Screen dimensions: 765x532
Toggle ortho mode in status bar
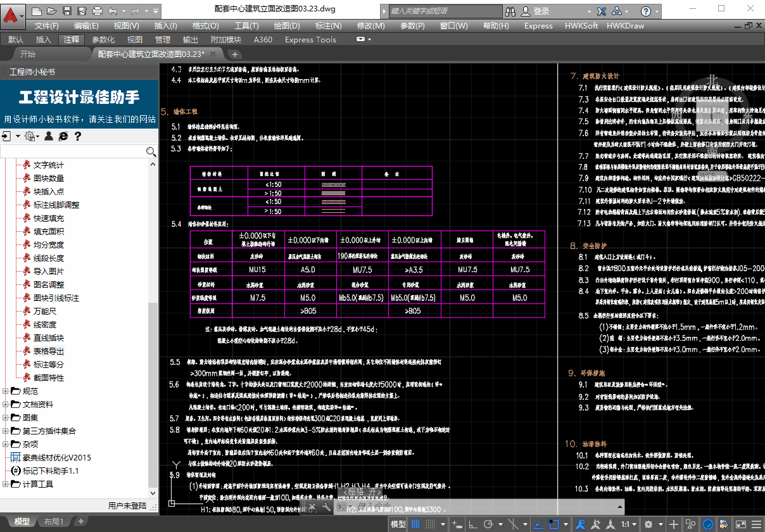(x=473, y=524)
